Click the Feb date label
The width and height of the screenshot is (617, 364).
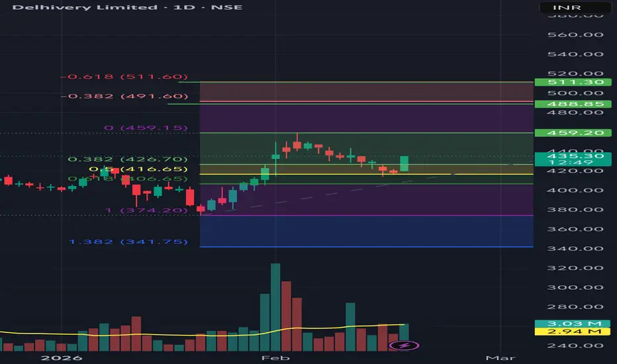pos(275,357)
